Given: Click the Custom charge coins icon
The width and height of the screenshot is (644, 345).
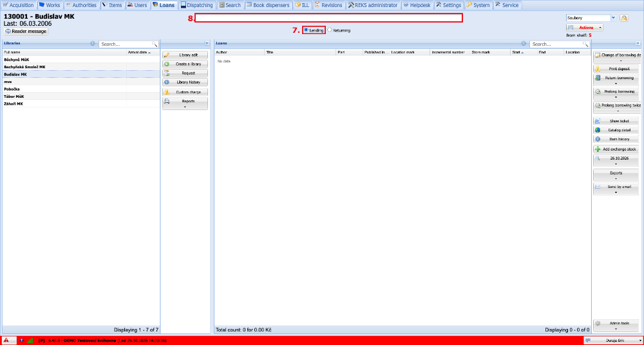Looking at the screenshot, I should [167, 91].
